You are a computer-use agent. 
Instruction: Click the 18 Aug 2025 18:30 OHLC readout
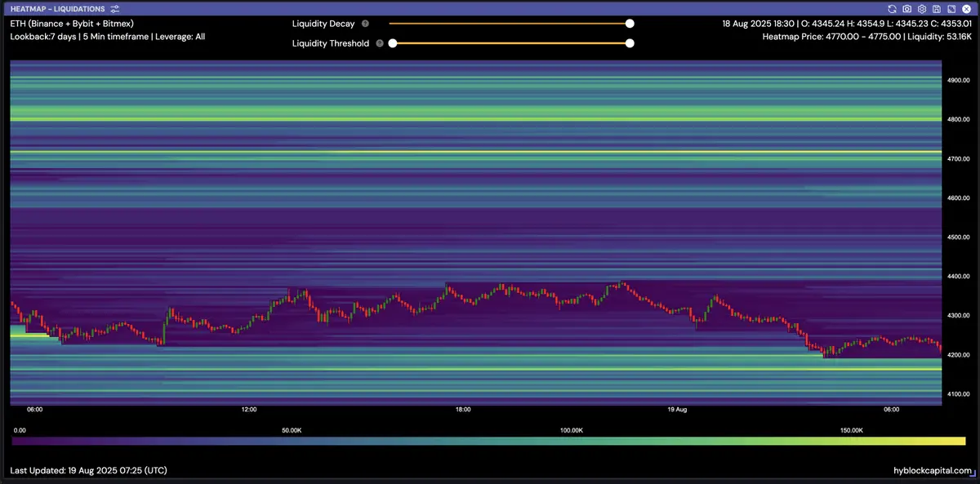coord(847,24)
